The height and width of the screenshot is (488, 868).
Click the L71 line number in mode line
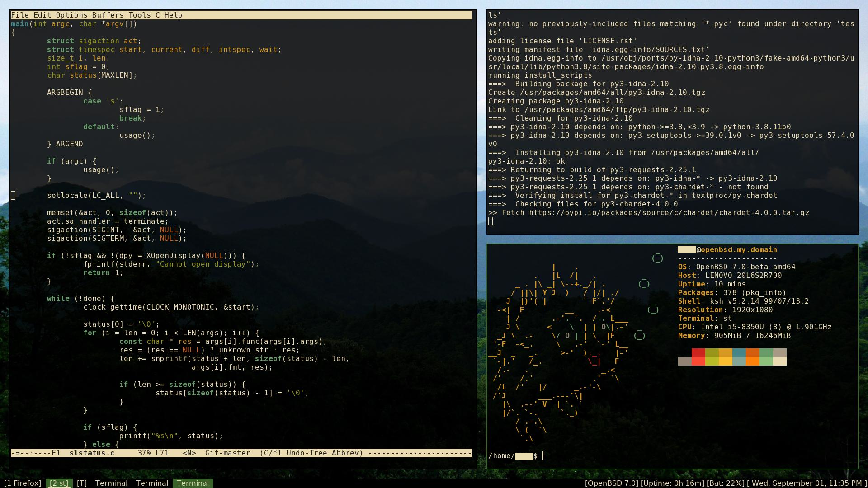click(x=162, y=453)
